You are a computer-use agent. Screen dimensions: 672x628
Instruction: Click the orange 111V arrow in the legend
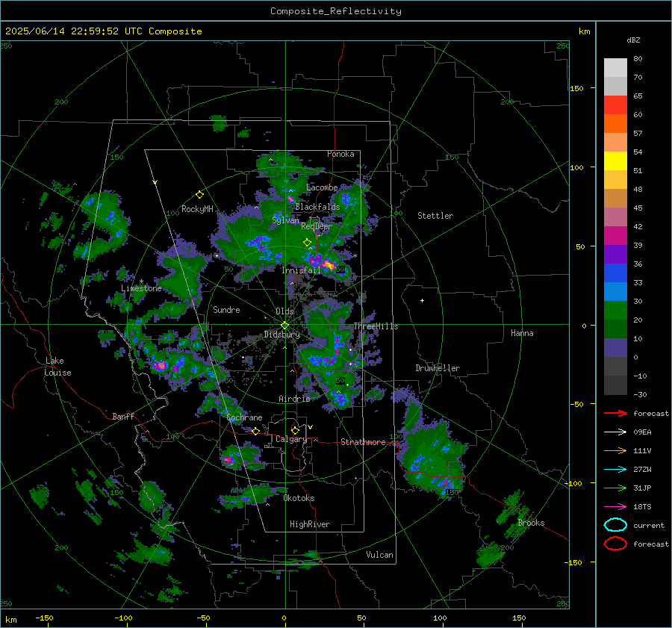[x=615, y=450]
